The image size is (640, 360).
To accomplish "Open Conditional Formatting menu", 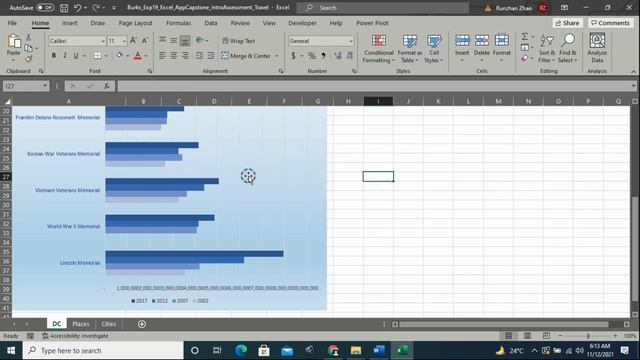I will click(379, 49).
